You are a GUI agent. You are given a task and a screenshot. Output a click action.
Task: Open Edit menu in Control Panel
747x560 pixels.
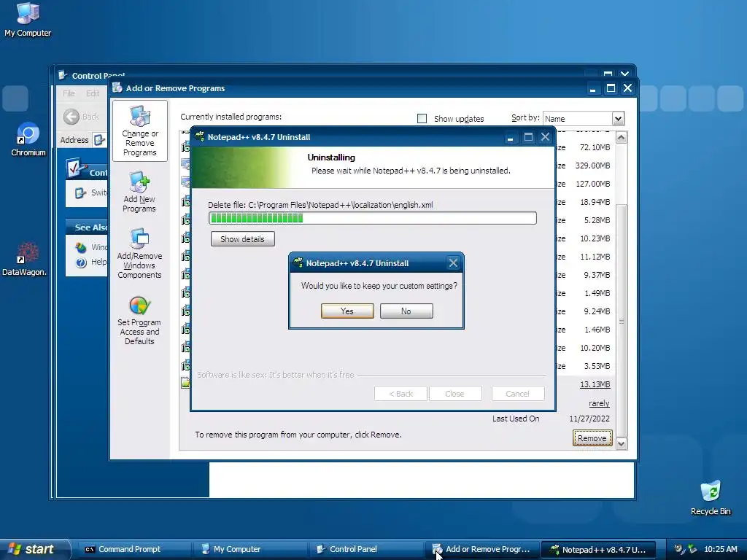pyautogui.click(x=93, y=93)
